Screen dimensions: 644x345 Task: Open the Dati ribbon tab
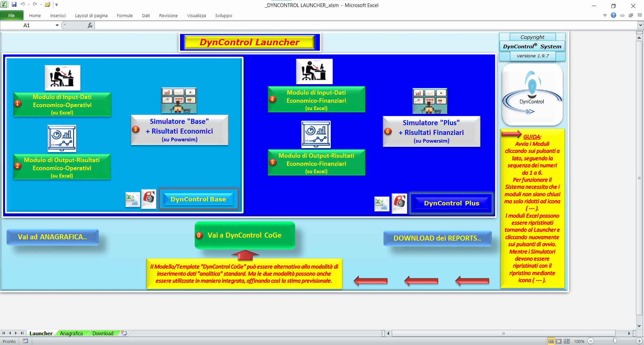146,15
